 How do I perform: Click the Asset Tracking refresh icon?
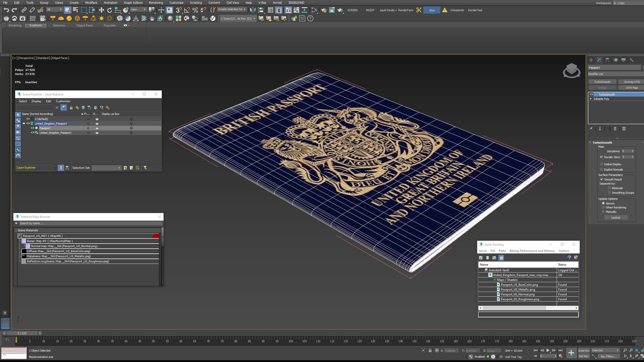click(x=481, y=258)
